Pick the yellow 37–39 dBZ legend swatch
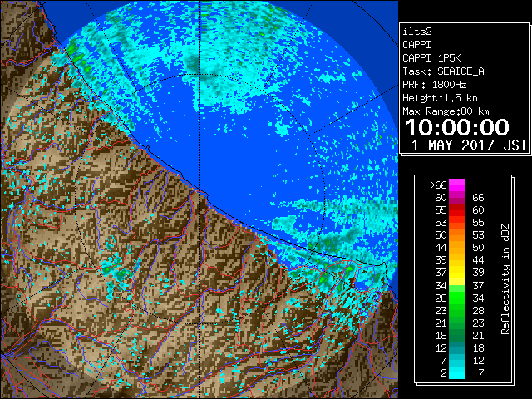The width and height of the screenshot is (532, 399). click(x=457, y=273)
